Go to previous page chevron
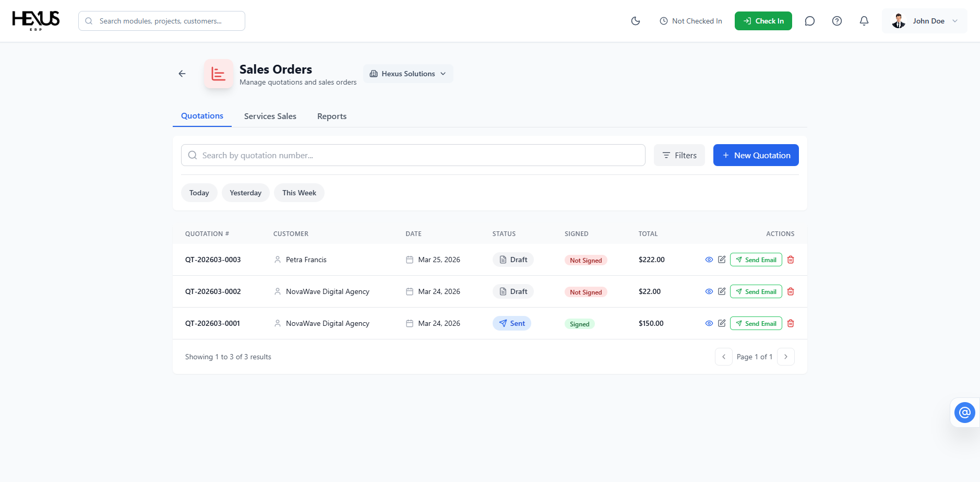The image size is (980, 482). tap(724, 357)
